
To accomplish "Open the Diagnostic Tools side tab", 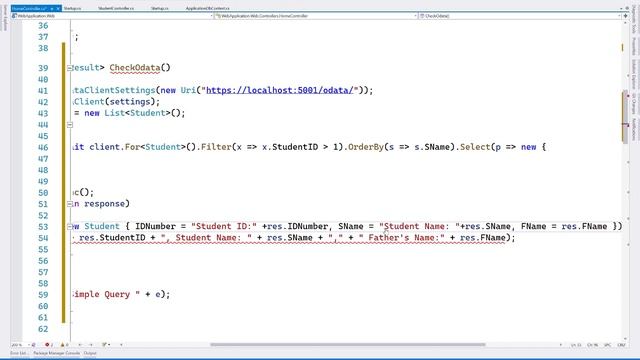I will pos(634,20).
